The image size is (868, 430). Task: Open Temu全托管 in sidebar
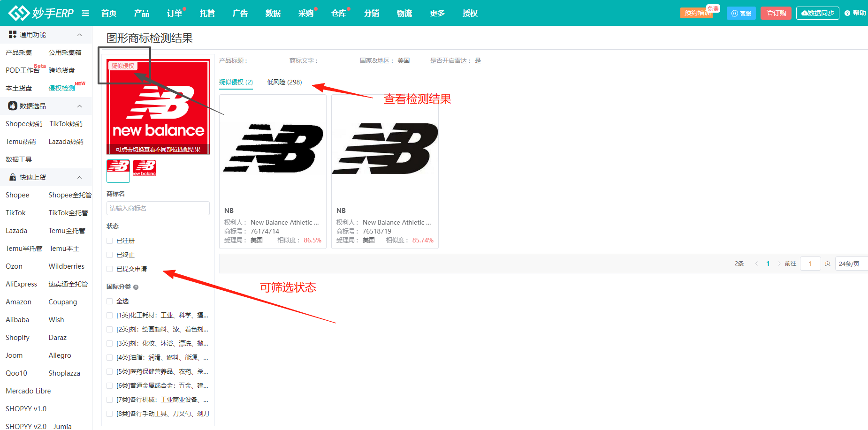(67, 231)
